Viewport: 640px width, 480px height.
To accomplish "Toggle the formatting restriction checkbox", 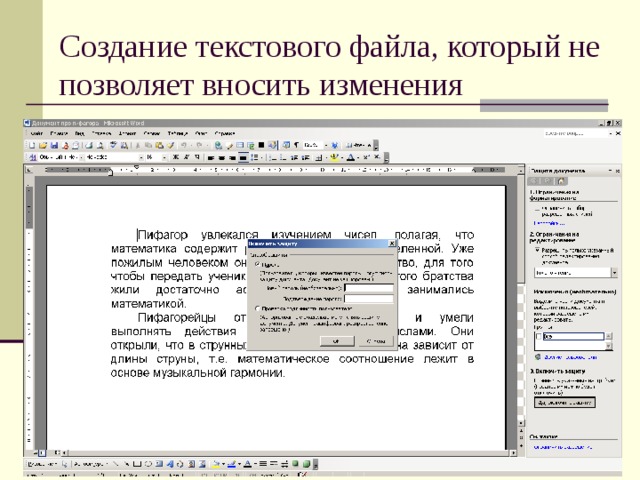I will click(537, 209).
